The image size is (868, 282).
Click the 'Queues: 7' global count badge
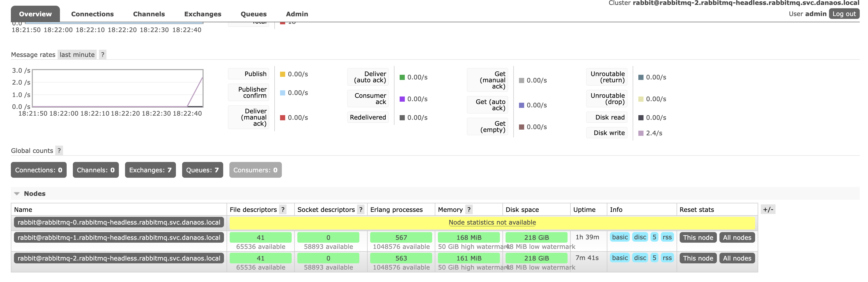coord(202,170)
